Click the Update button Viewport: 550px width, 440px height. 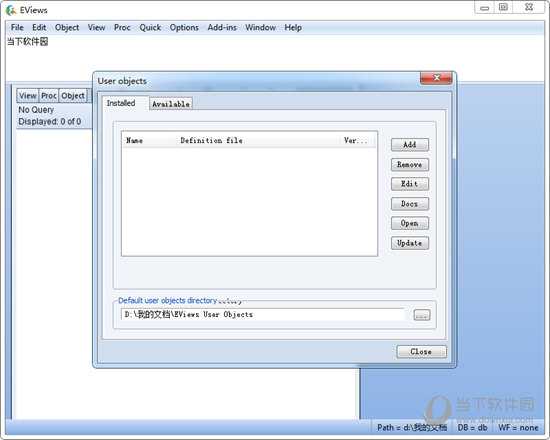(410, 243)
